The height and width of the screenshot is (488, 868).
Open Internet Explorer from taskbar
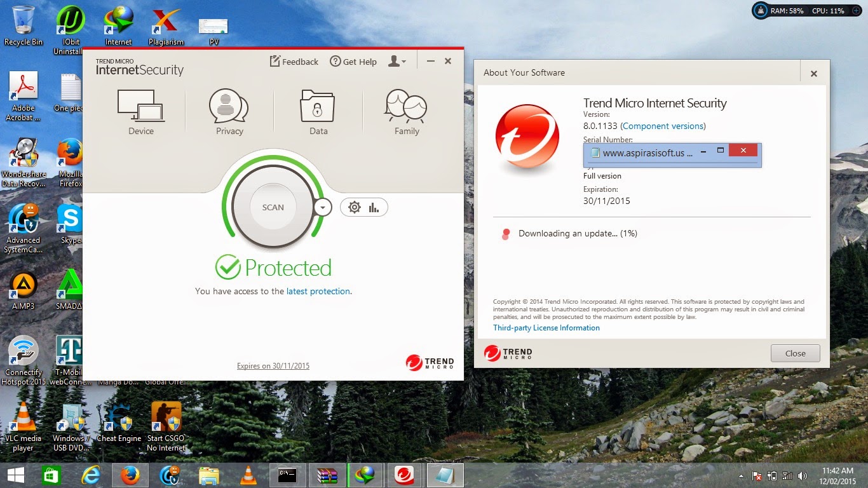pos(91,475)
